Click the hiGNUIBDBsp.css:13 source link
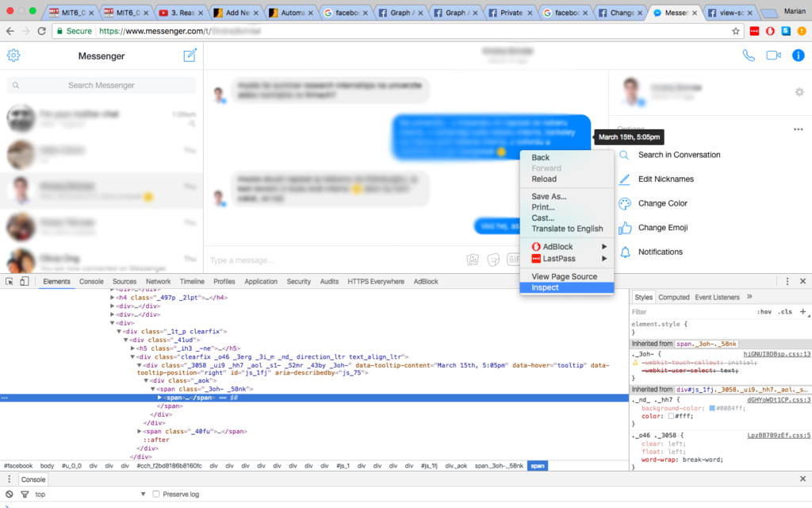Screen dimensions: 812x508 (776, 354)
